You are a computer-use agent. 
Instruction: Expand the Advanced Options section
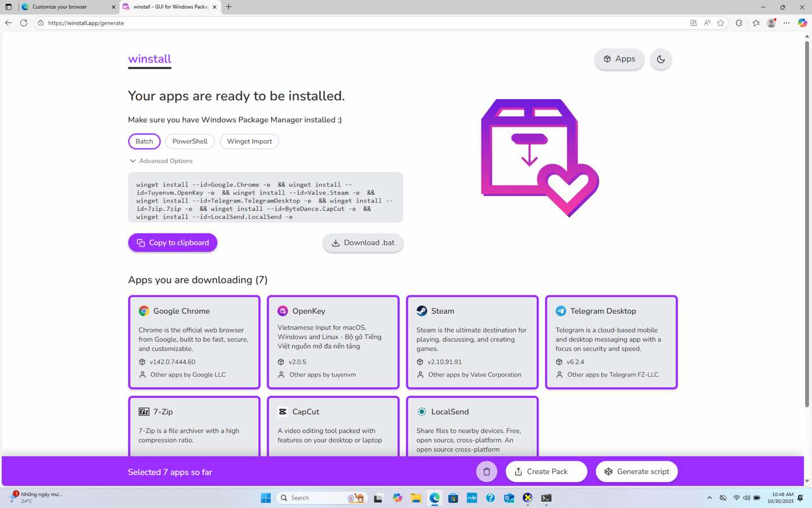(x=161, y=161)
